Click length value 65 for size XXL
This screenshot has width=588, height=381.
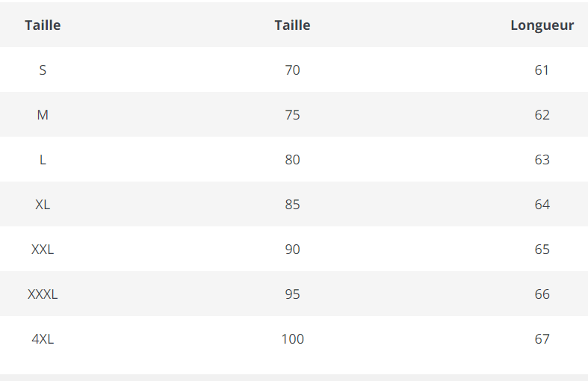[542, 250]
